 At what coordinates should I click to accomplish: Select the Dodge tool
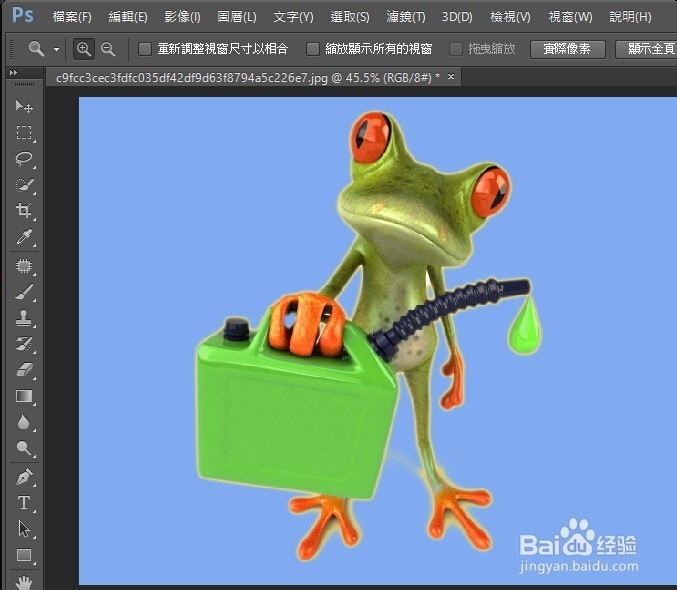(24, 448)
